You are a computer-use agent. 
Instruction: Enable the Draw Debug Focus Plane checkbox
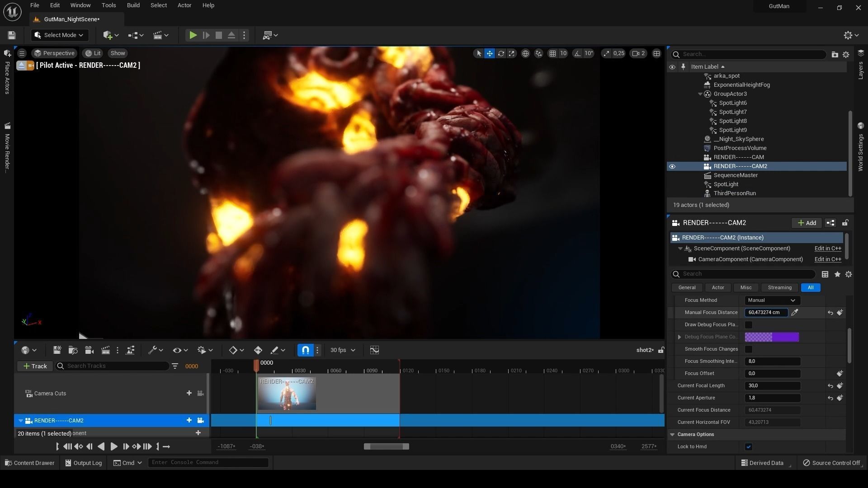pos(749,325)
